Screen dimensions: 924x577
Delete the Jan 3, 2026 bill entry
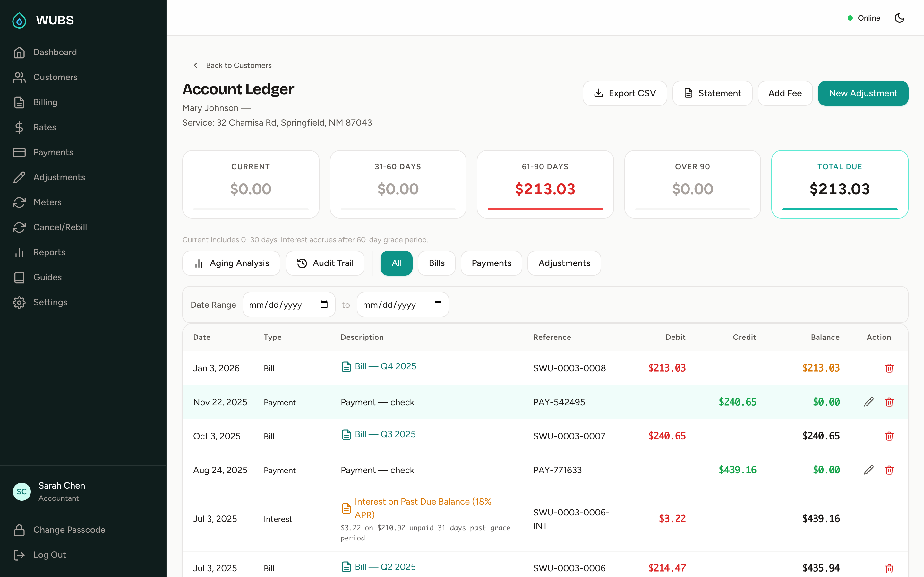[x=889, y=368]
